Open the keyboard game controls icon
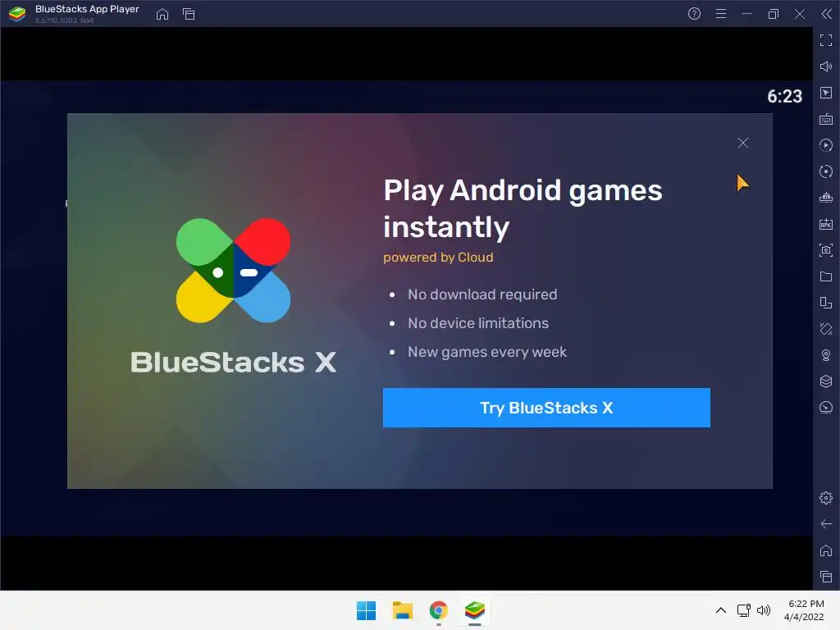The image size is (840, 630). pyautogui.click(x=826, y=119)
